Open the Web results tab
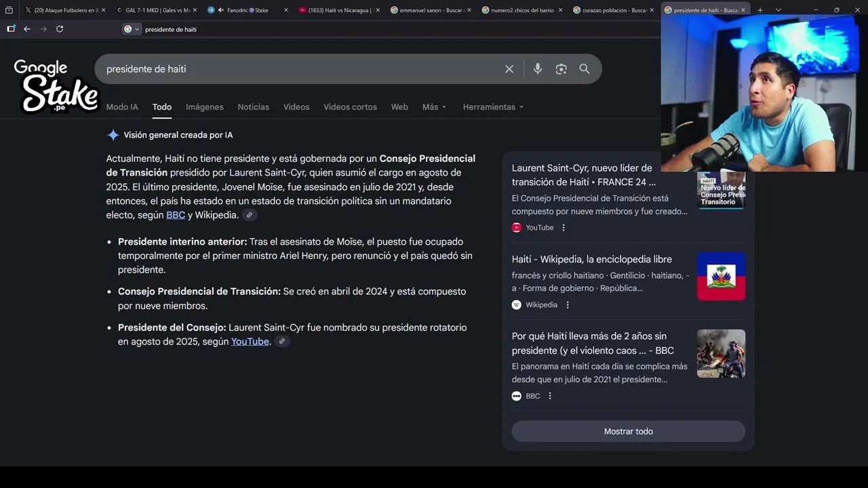This screenshot has width=868, height=488. 399,107
